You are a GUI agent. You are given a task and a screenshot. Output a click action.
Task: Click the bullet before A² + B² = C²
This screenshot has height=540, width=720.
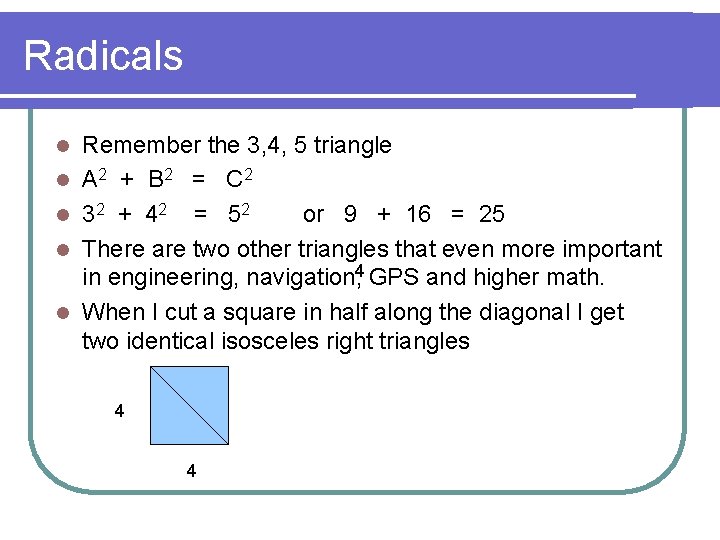(x=63, y=180)
